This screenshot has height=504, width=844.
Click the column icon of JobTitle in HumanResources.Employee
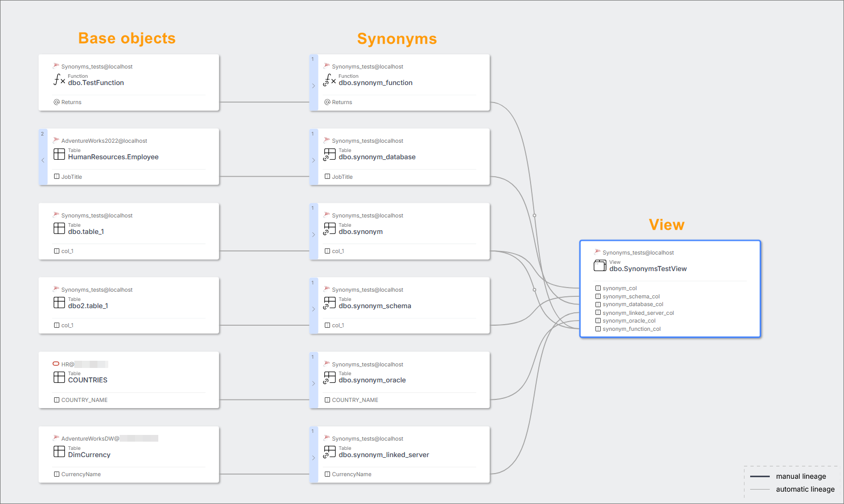(x=57, y=176)
